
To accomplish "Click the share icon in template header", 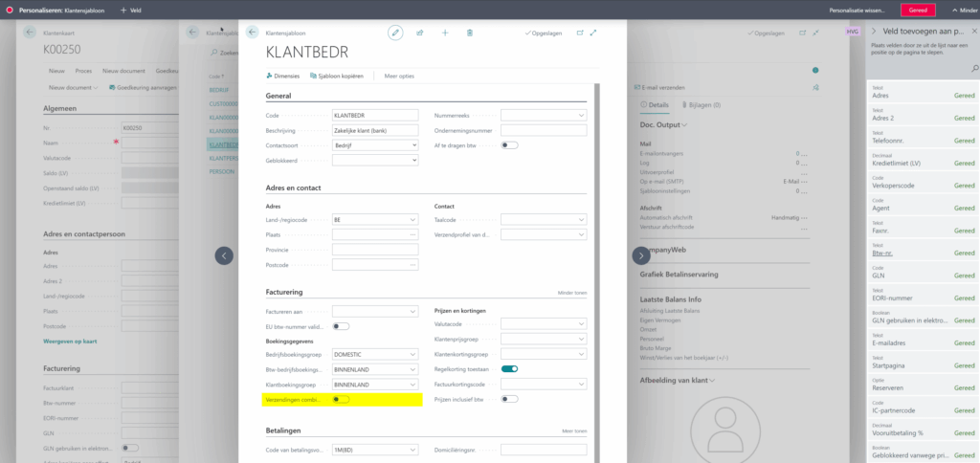I will tap(420, 33).
